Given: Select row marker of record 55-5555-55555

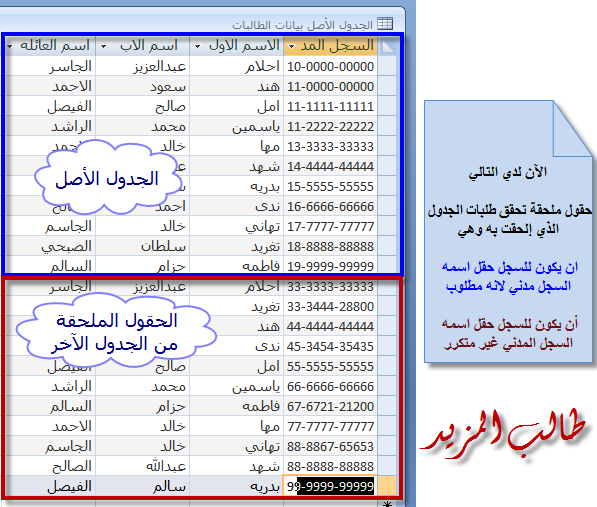Looking at the screenshot, I should pos(387,366).
